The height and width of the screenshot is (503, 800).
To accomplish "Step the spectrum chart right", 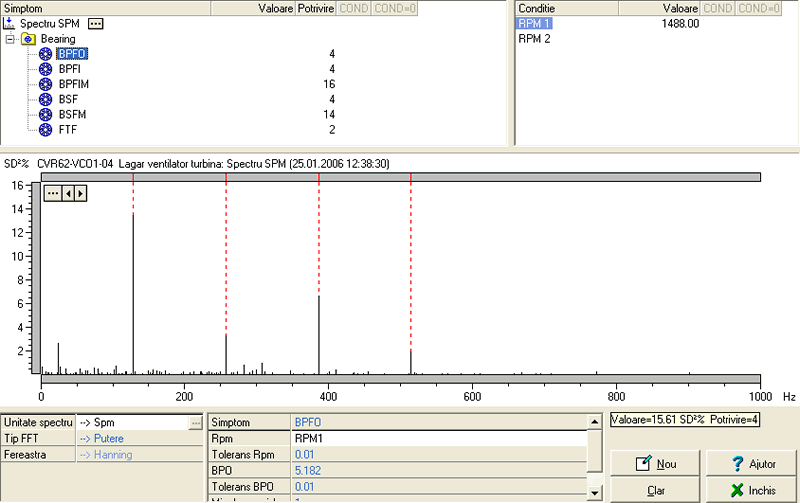I will (80, 193).
